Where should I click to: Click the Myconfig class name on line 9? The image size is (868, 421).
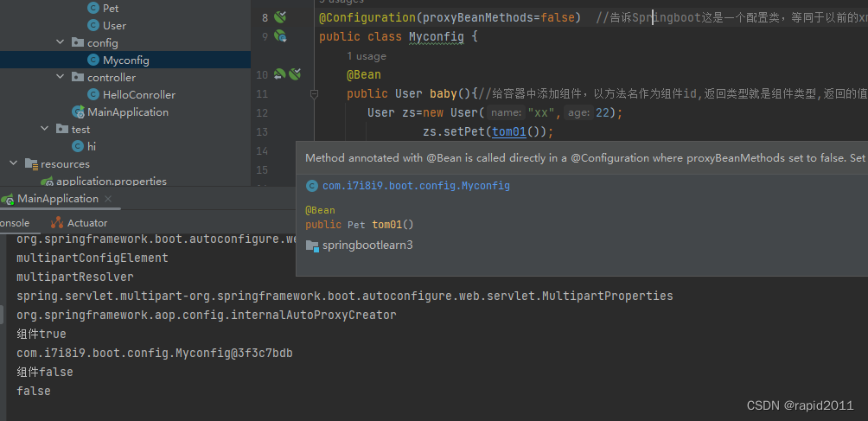437,37
